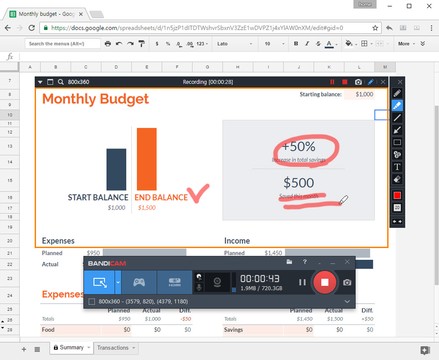
Task: Select the highlighter tool in drawing toolbar
Action: coord(397,105)
